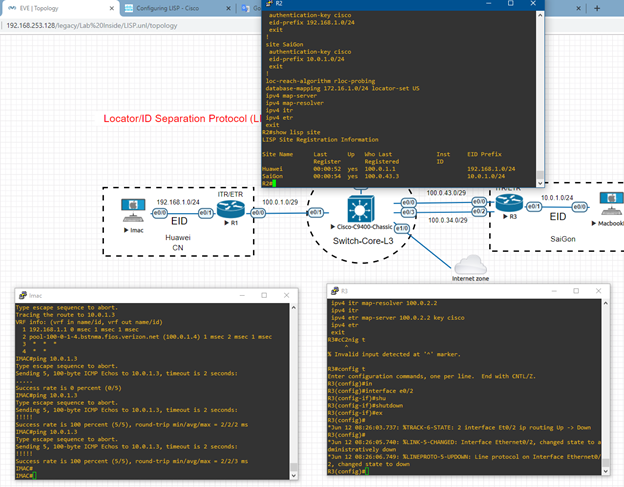Click R2 terminal scrollbar down arrow
This screenshot has height=487, width=624.
click(540, 183)
